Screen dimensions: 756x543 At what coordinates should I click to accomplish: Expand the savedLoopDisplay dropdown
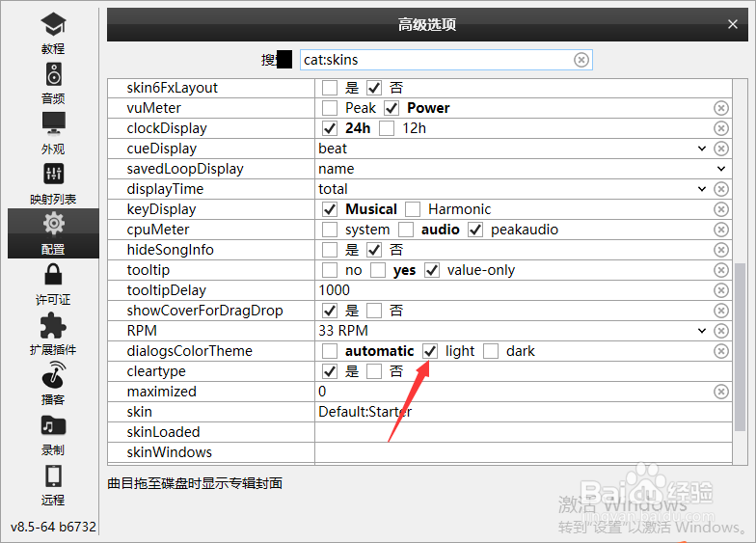pos(721,169)
